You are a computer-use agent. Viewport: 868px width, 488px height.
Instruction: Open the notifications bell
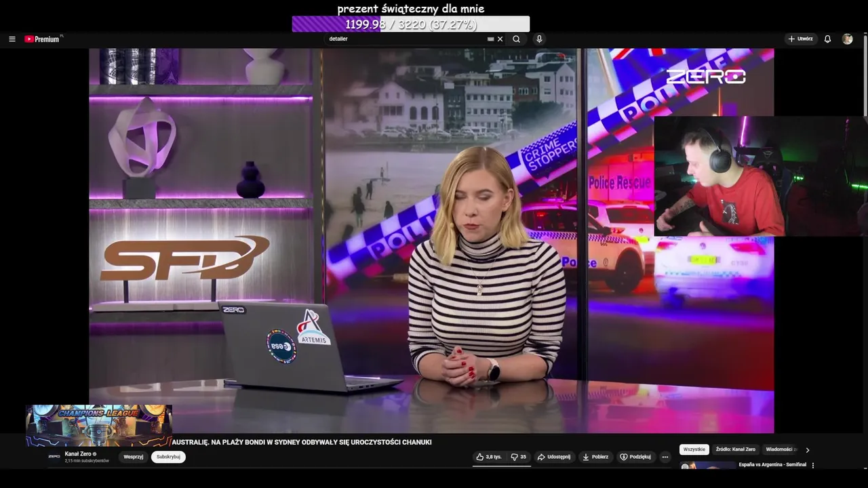827,39
